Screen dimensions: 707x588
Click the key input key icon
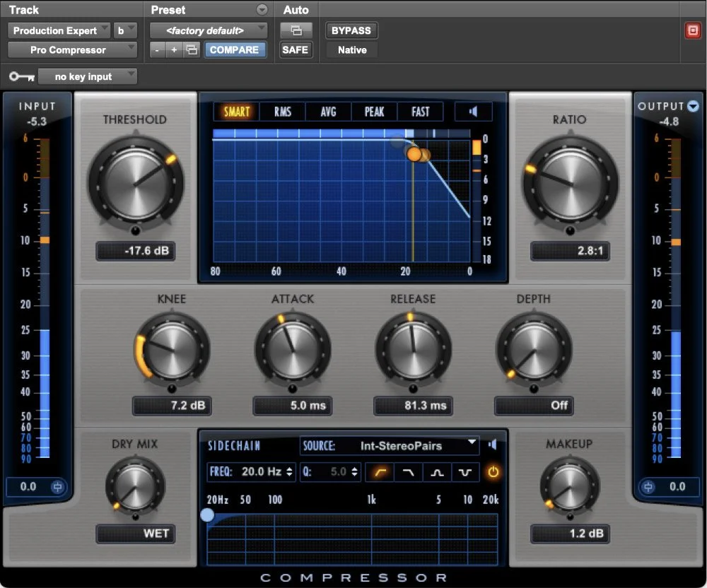coord(22,76)
